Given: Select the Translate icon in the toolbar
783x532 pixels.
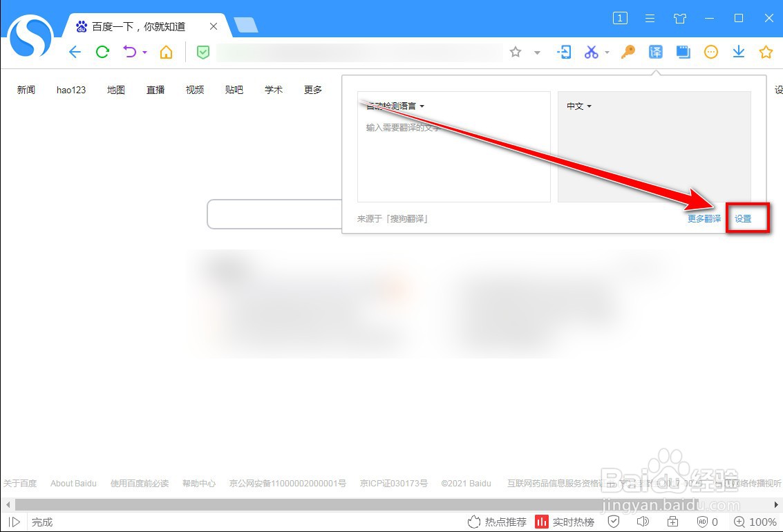Looking at the screenshot, I should click(x=655, y=52).
